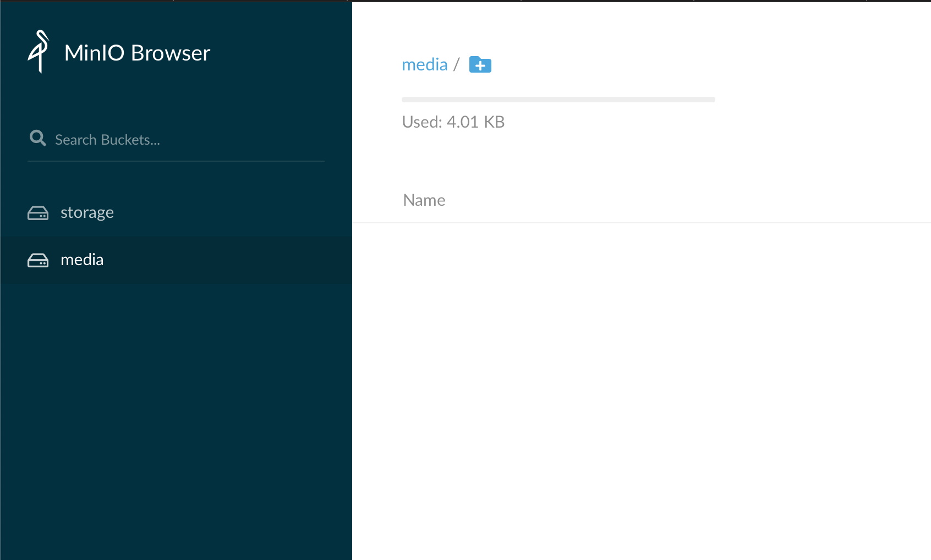This screenshot has height=560, width=931.
Task: Click the media bucket drive icon
Action: (38, 260)
